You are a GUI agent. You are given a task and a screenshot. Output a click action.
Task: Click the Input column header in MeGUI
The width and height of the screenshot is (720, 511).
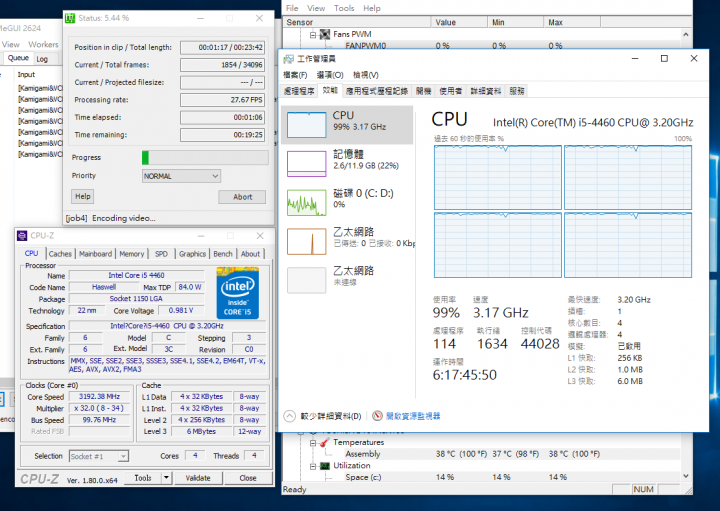pyautogui.click(x=26, y=74)
